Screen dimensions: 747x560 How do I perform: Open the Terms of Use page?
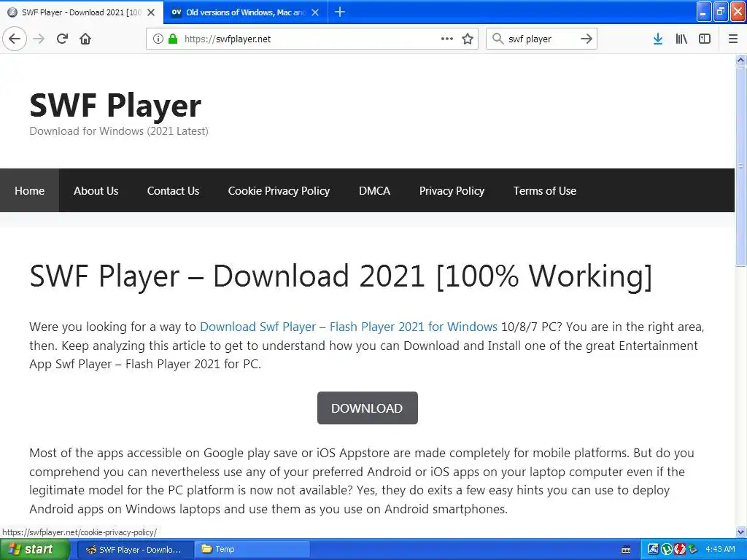545,190
